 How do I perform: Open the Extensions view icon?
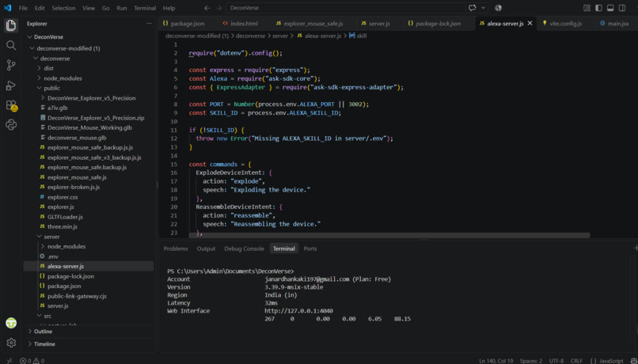(11, 105)
